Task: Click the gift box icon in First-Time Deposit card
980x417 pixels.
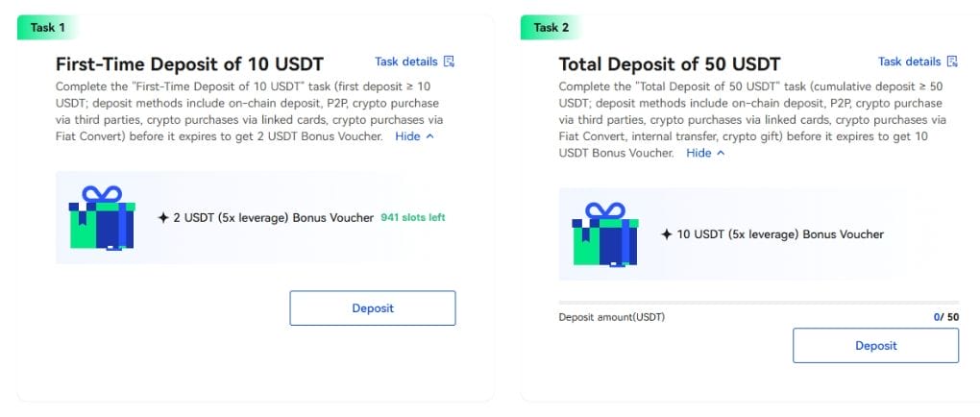Action: click(102, 217)
